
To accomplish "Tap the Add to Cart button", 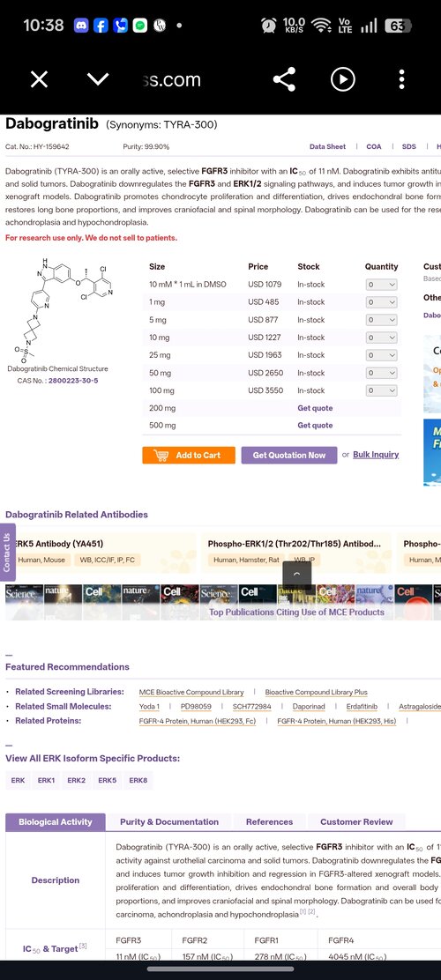I will point(189,455).
